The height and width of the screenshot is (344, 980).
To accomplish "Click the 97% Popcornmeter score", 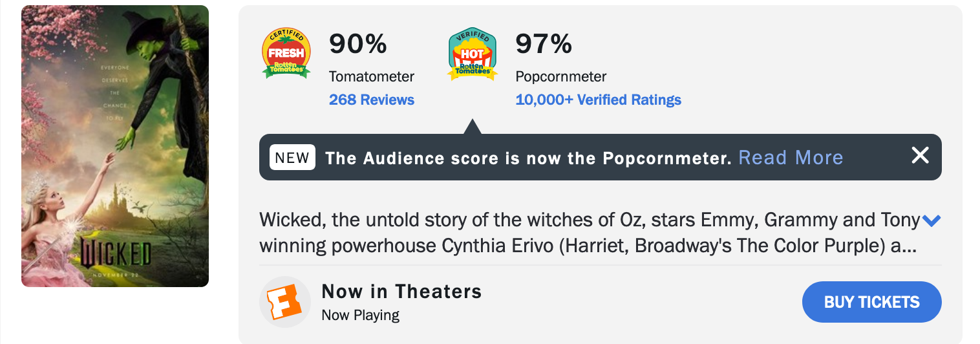I will point(544,44).
